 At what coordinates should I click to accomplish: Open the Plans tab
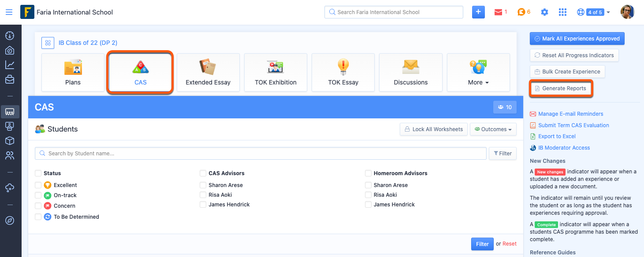point(73,73)
